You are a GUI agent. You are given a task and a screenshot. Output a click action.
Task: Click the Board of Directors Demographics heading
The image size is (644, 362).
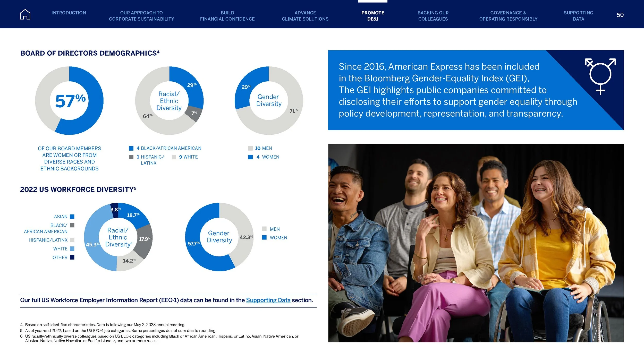[x=90, y=53]
